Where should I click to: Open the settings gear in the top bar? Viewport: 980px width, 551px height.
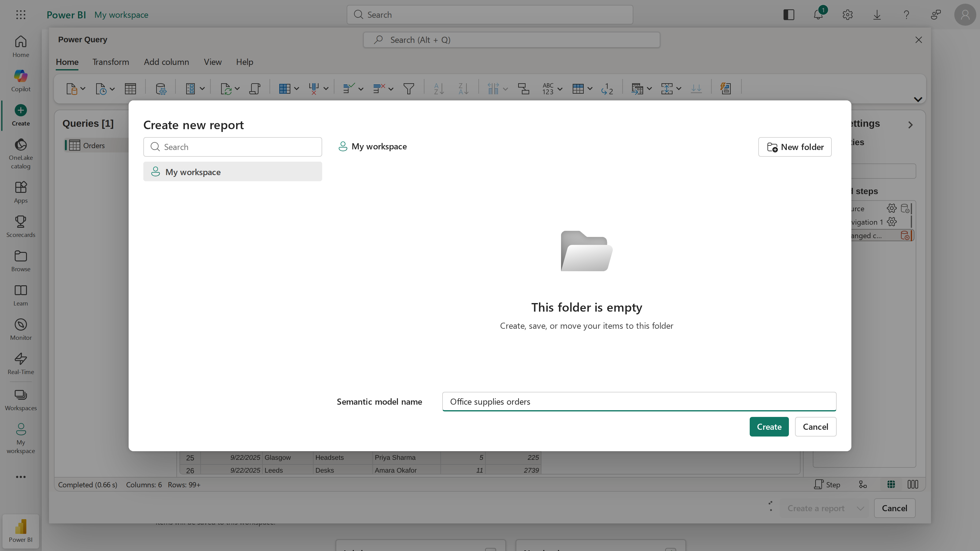pos(847,15)
